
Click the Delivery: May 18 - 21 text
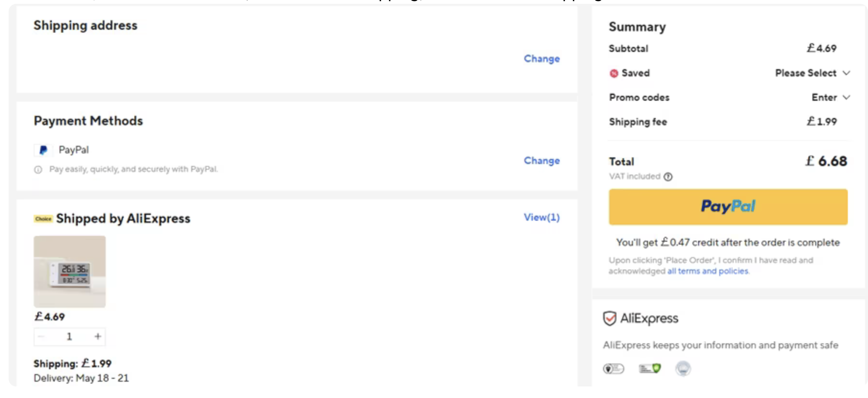[81, 378]
